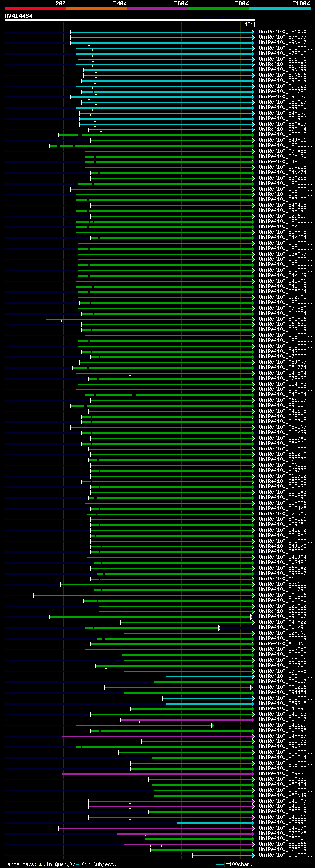Image resolution: width=315 pixels, height=868 pixels.
Task: Choose hit UniRef100_B4K684
Action: point(283,238)
